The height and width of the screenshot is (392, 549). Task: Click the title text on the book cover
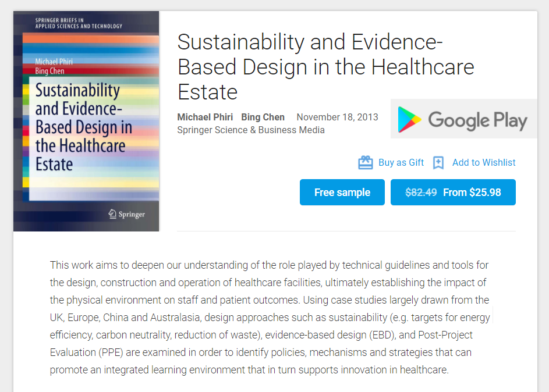[83, 127]
